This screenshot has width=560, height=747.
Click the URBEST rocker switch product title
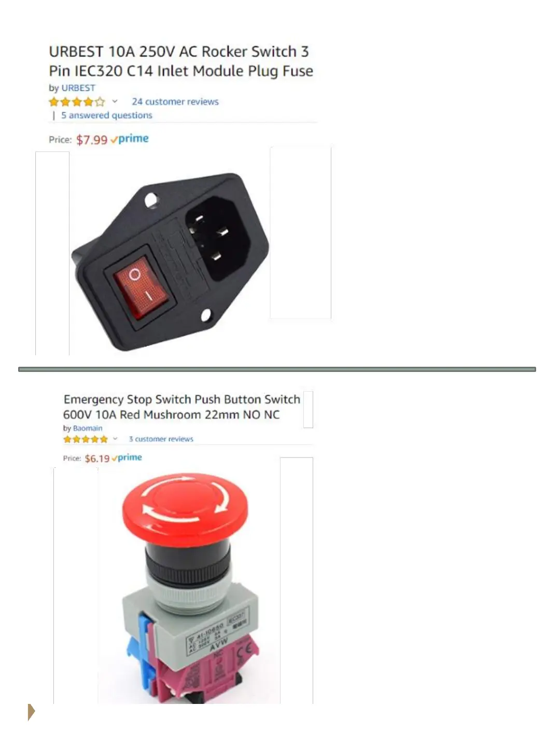(181, 61)
